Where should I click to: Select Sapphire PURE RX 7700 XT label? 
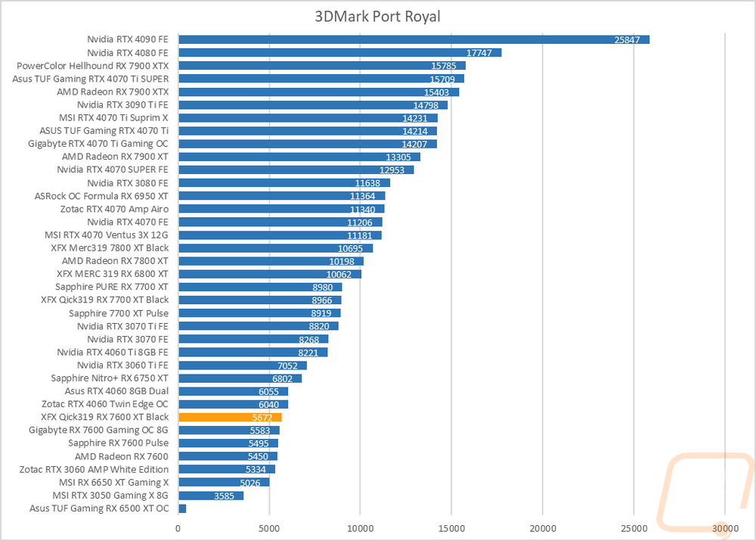pyautogui.click(x=112, y=288)
